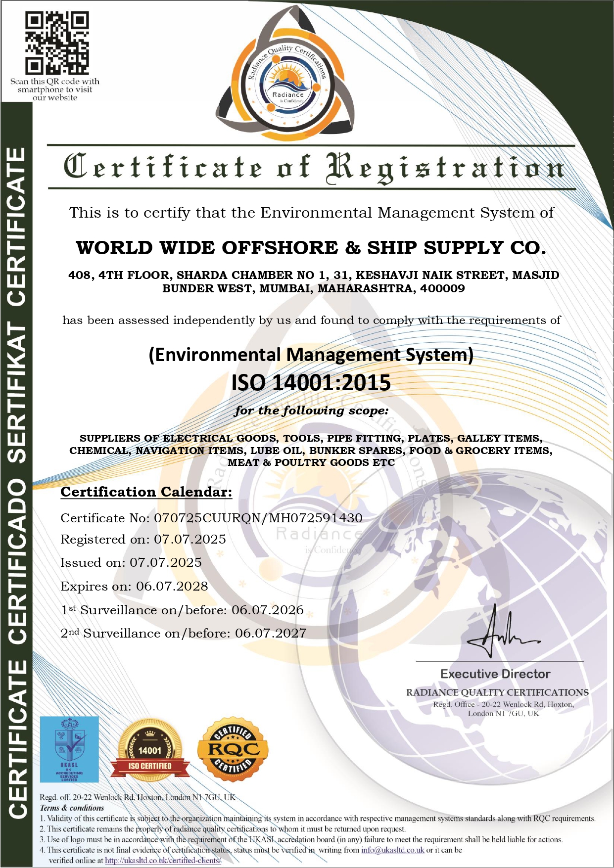The width and height of the screenshot is (614, 868).
Task: Click "Registered on: 07.07.2025" line
Action: [x=143, y=539]
